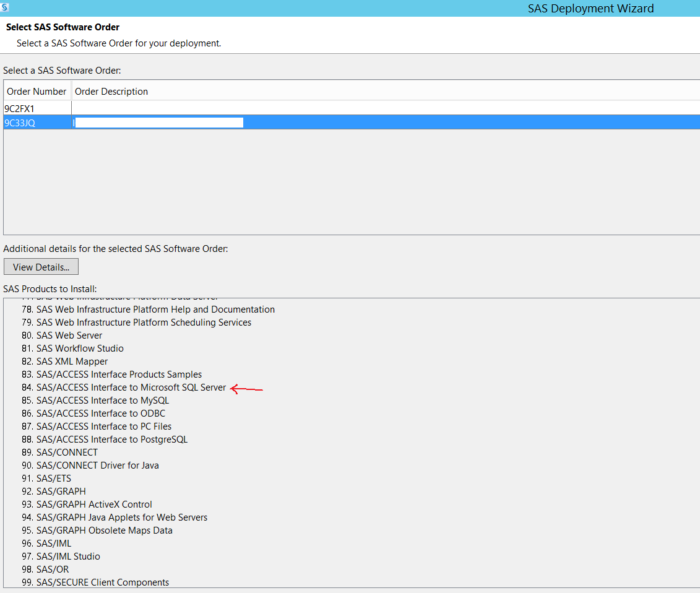Screen dimensions: 700x593
Task: Click SAS/CONNECT Driver for Java entry
Action: click(x=97, y=465)
